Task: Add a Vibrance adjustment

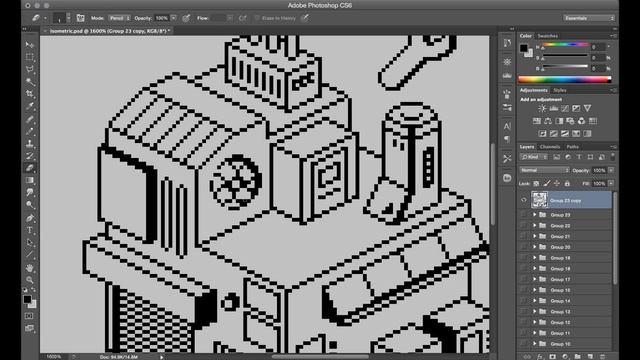Action: point(587,108)
